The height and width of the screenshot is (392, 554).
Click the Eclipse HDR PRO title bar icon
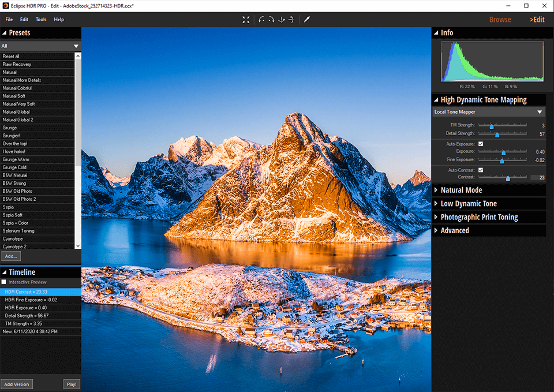[5, 6]
